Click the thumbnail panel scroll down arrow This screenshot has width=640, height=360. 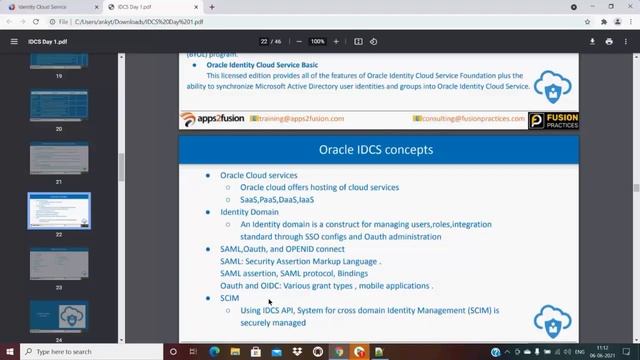point(121,340)
